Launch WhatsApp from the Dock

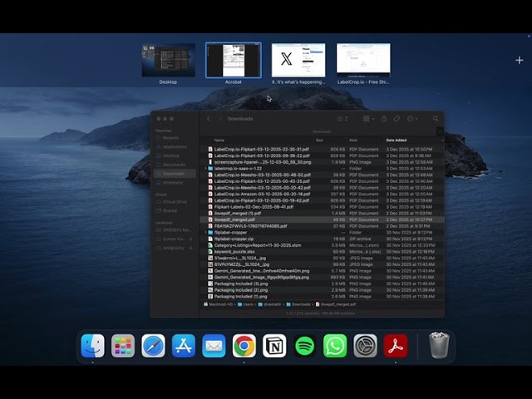(x=335, y=346)
